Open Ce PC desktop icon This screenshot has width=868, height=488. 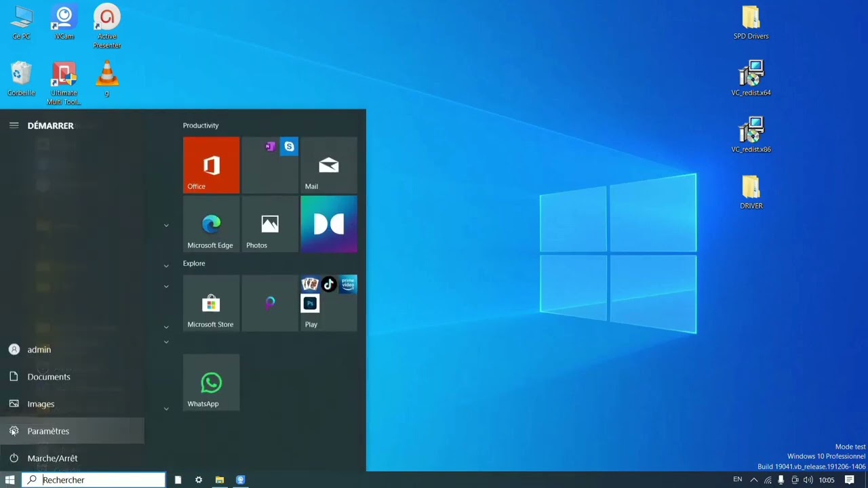pyautogui.click(x=22, y=23)
